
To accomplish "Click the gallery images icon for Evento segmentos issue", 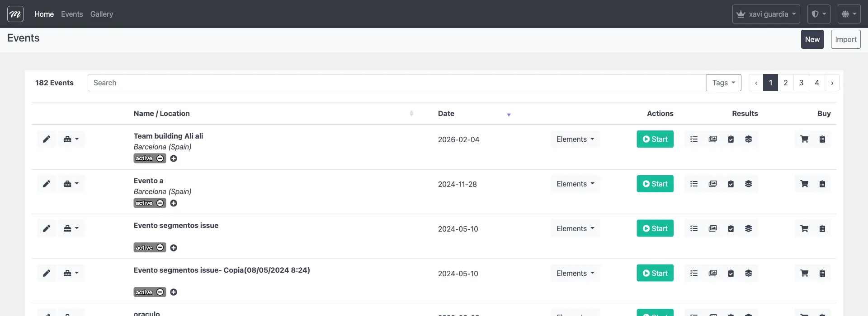I will (712, 228).
